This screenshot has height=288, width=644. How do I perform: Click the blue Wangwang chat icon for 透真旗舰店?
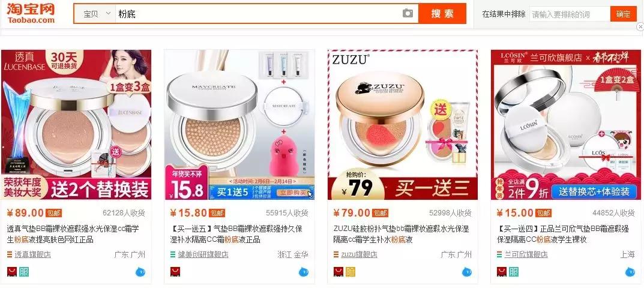coord(140,272)
